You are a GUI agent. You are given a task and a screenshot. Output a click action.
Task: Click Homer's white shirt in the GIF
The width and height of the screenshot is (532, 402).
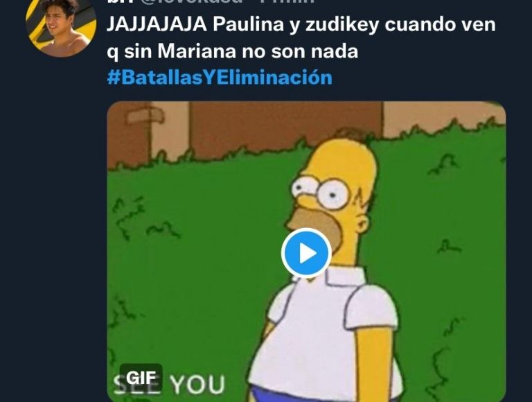(x=326, y=333)
